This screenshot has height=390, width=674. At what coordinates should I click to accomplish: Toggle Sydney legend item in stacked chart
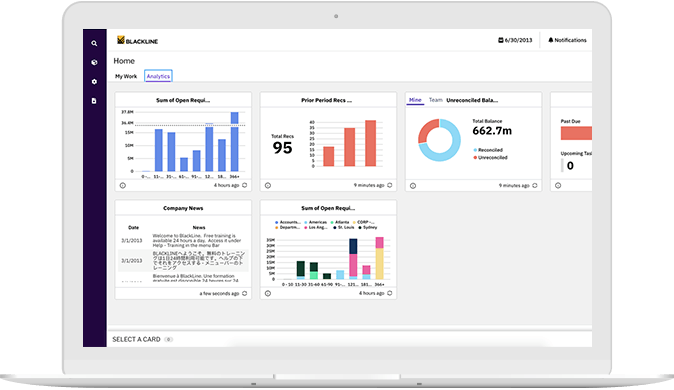(368, 227)
